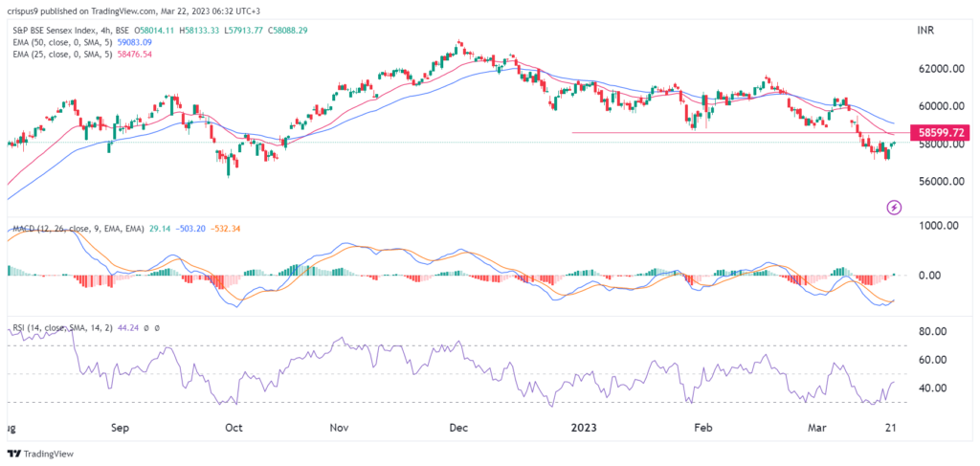Click the Mar label on time axis

(815, 428)
